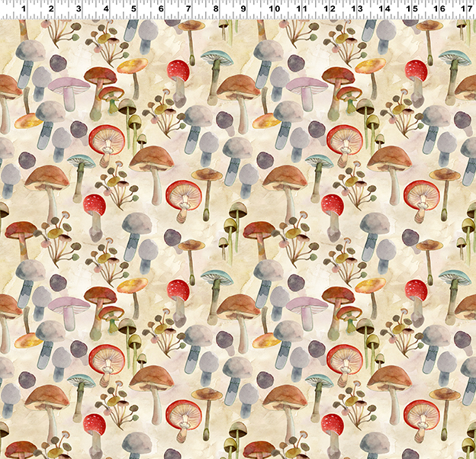Click the 7 inch ruler label

point(188,9)
